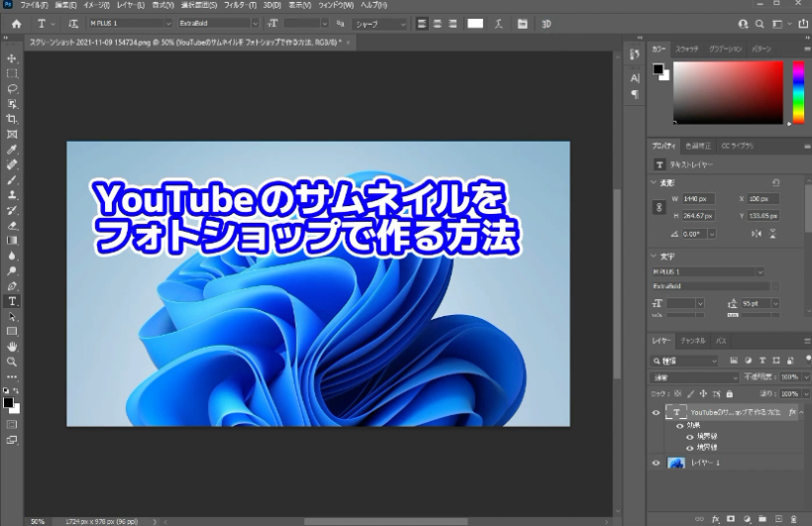Select the Move tool
Viewport: 812px width, 526px height.
coord(12,58)
